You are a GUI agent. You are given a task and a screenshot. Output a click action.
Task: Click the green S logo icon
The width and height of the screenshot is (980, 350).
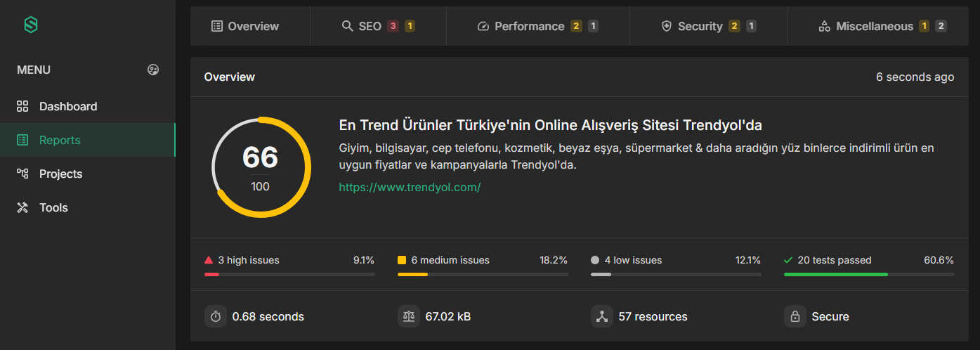(x=30, y=25)
